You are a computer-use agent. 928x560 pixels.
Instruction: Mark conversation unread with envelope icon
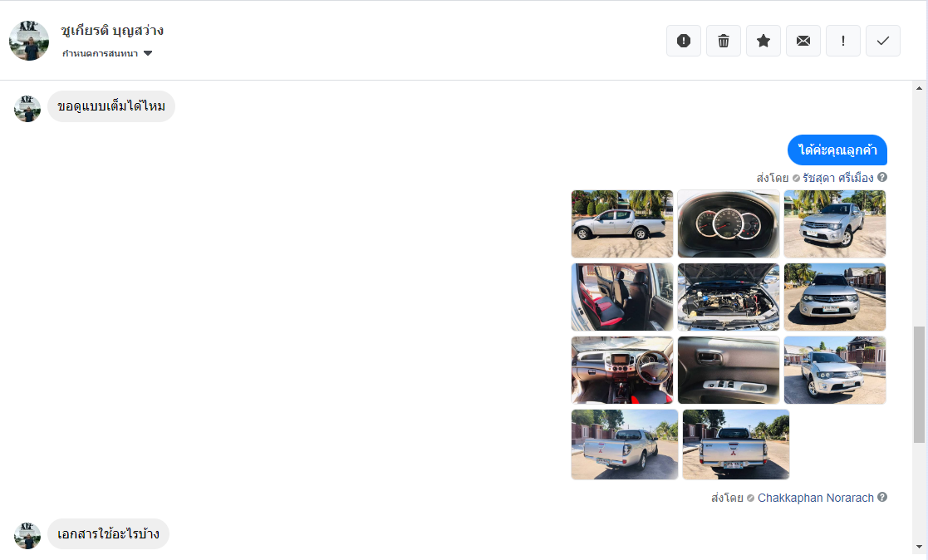(803, 41)
